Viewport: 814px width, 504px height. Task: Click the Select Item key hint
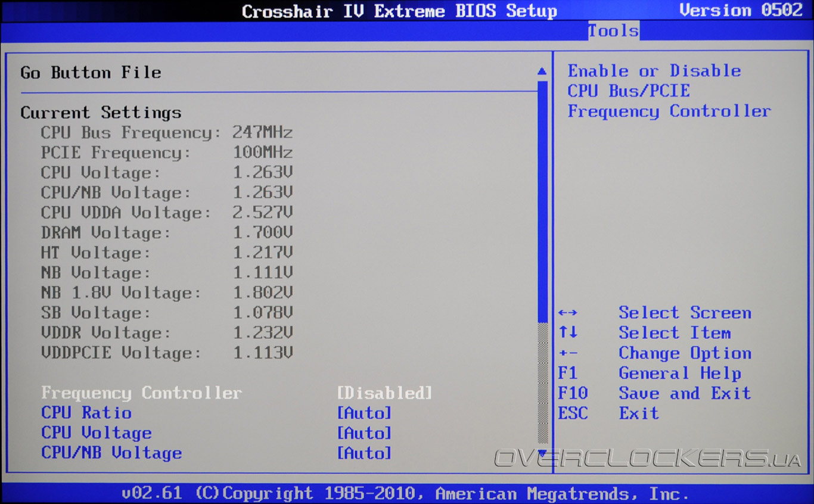tap(645, 333)
